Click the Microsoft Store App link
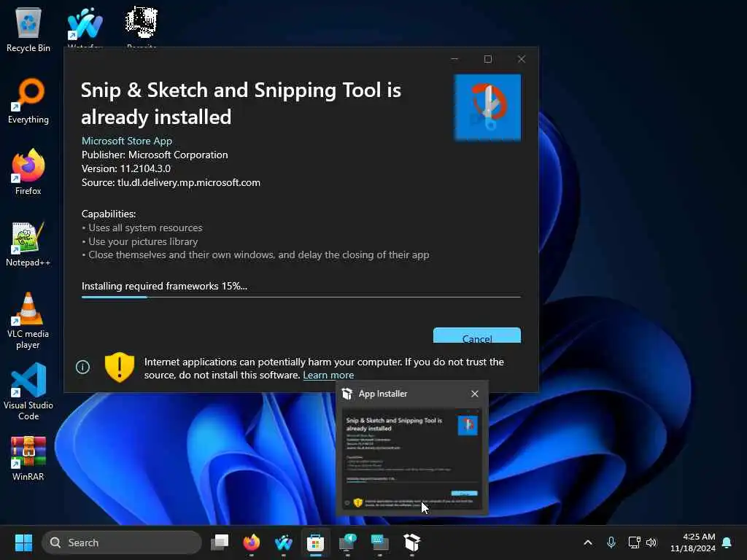Image resolution: width=747 pixels, height=560 pixels. tap(127, 141)
